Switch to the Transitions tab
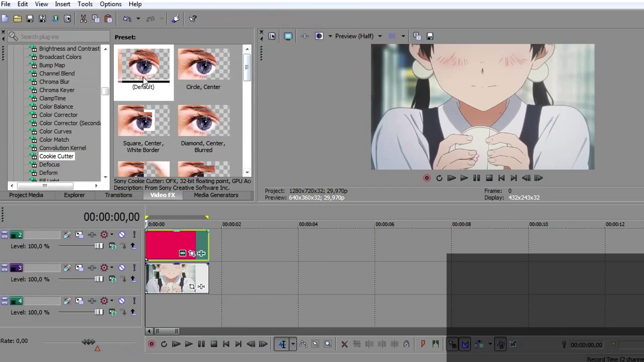The height and width of the screenshot is (362, 644). [x=118, y=195]
